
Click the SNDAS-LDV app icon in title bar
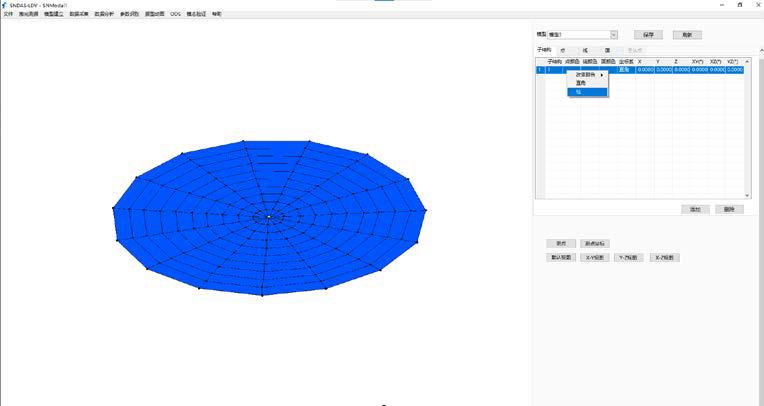5,5
